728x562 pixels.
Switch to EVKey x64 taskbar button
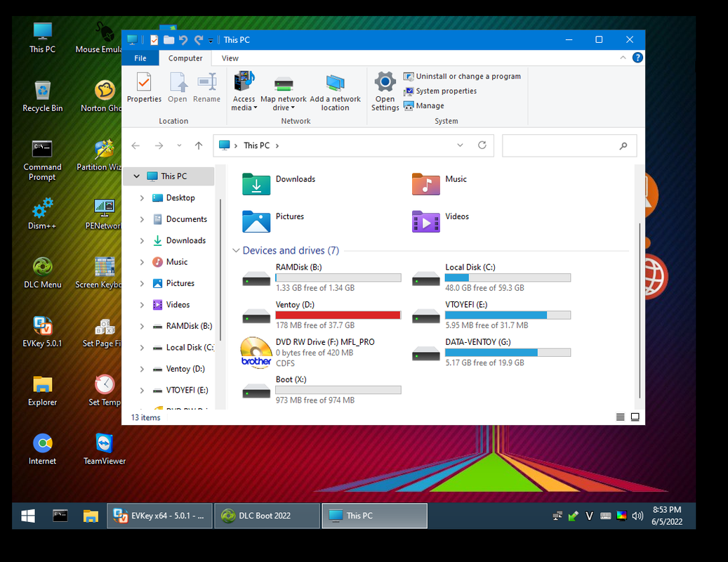click(x=160, y=516)
